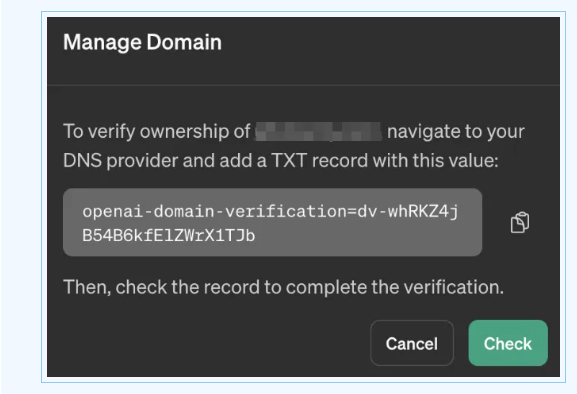Click 'complete the verification' text
The width and height of the screenshot is (577, 394).
393,287
